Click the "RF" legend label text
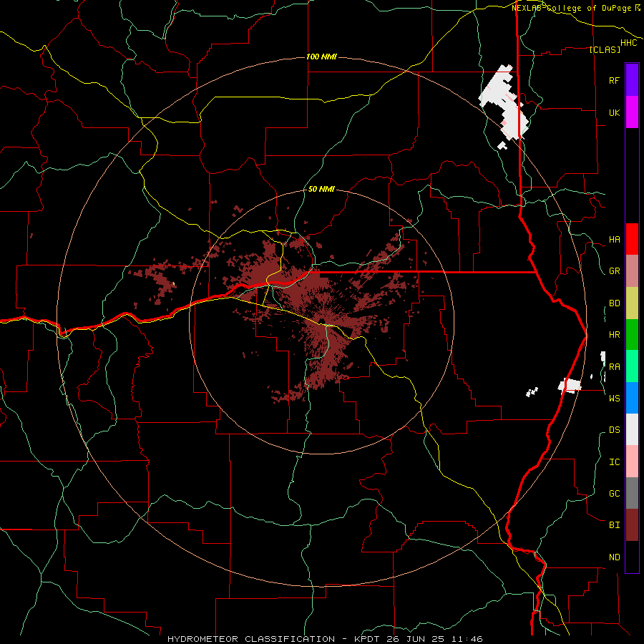This screenshot has height=644, width=644. pos(614,80)
